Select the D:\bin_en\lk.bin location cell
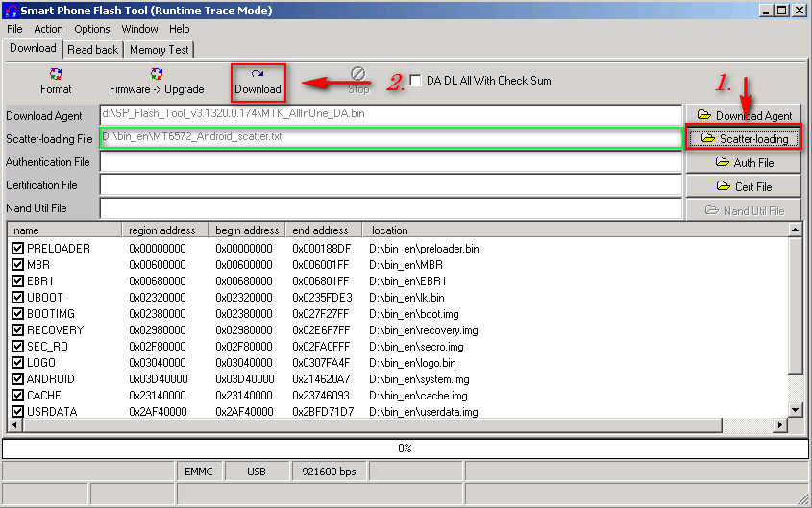The image size is (812, 508). pyautogui.click(x=406, y=298)
